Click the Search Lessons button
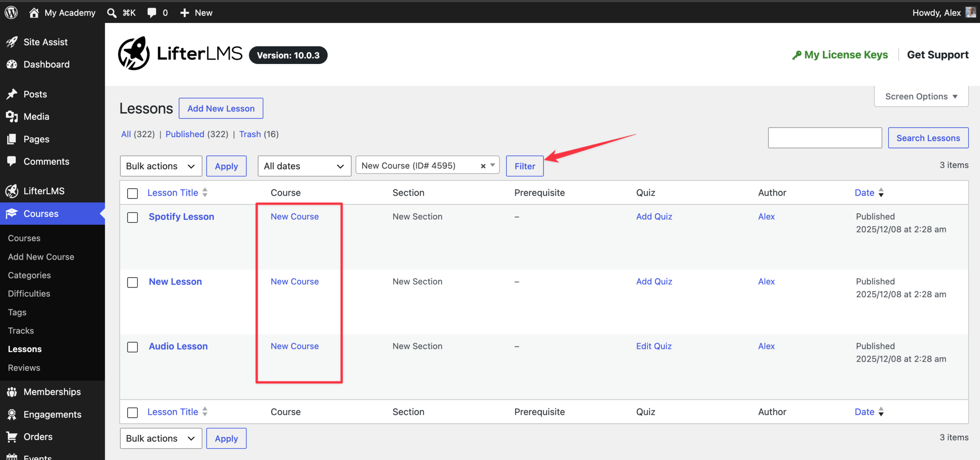980x460 pixels. [928, 138]
